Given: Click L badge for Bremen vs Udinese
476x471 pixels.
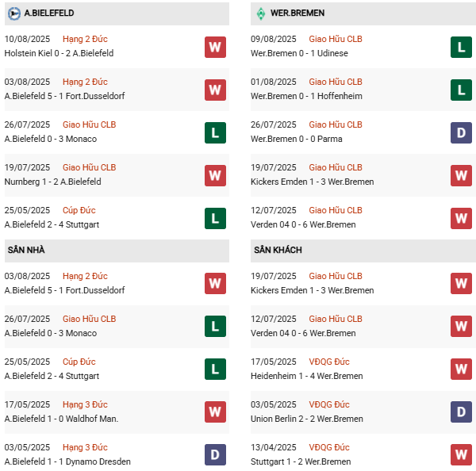Looking at the screenshot, I should tap(462, 47).
